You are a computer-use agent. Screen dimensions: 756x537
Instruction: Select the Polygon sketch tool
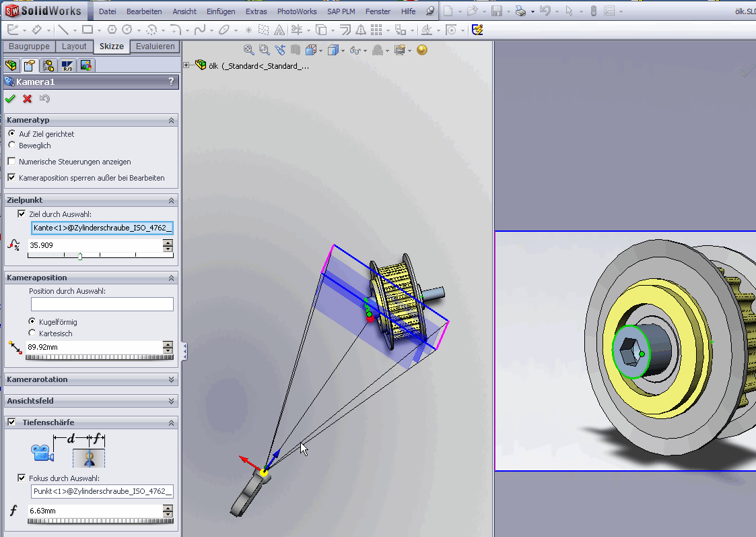(x=112, y=30)
